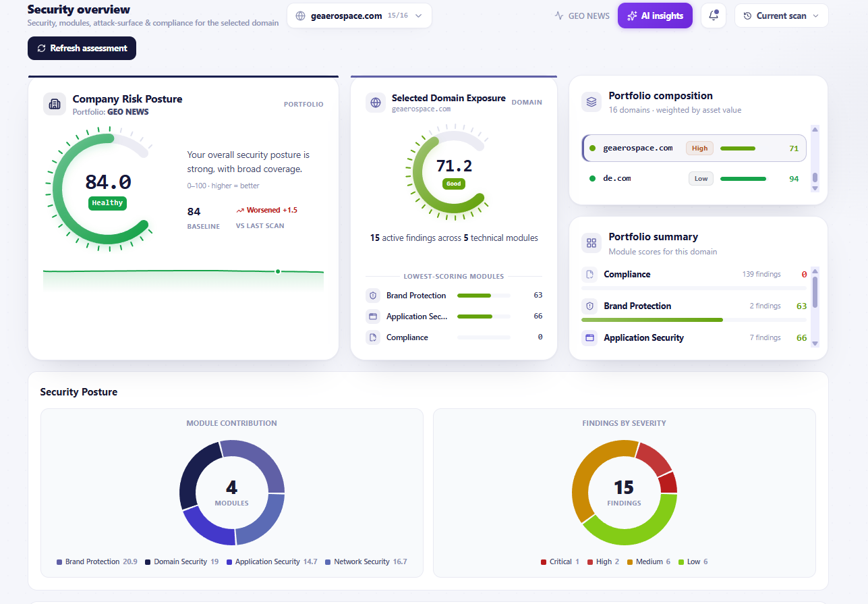Click the document icon next to Compliance in lowest-scoring modules
This screenshot has width=868, height=604.
click(373, 337)
